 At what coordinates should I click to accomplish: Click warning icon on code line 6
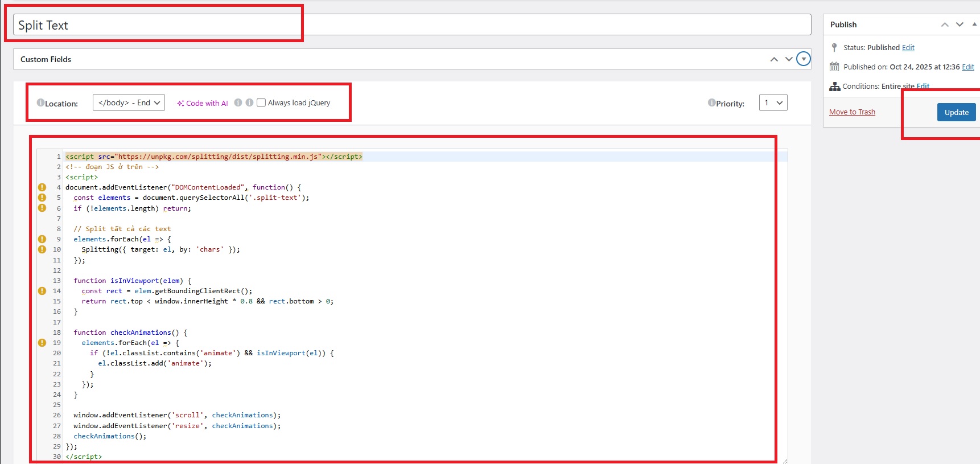pyautogui.click(x=42, y=208)
